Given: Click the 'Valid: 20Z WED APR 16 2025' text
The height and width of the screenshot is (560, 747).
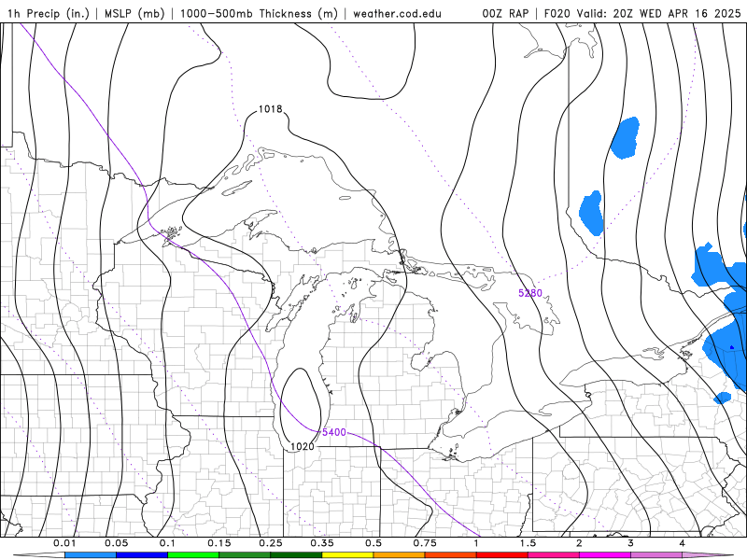Looking at the screenshot, I should tap(659, 13).
